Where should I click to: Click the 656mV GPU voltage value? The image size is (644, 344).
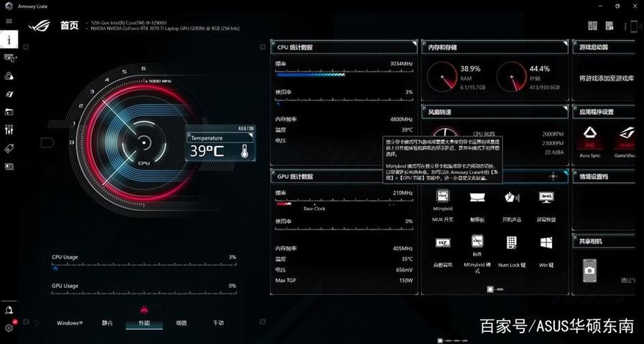[x=403, y=270]
